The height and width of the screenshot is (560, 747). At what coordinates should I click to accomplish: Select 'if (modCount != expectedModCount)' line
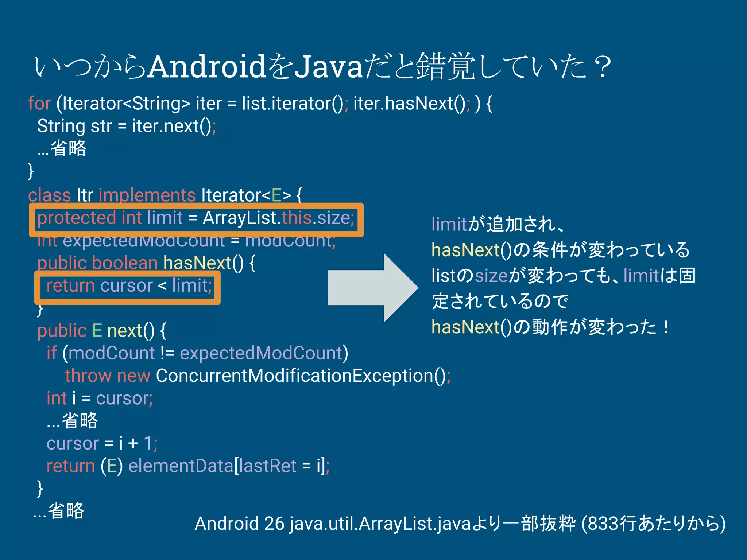pos(197,353)
